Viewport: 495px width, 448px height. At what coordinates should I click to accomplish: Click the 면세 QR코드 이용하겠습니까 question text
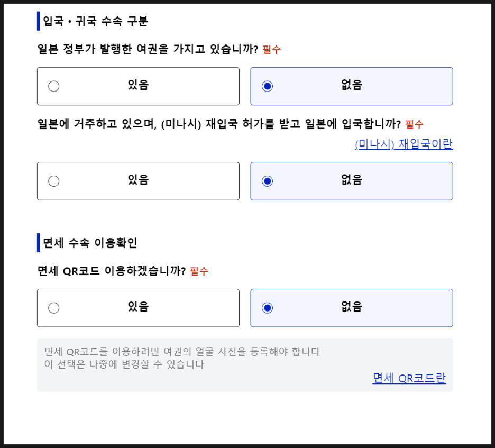pyautogui.click(x=108, y=270)
